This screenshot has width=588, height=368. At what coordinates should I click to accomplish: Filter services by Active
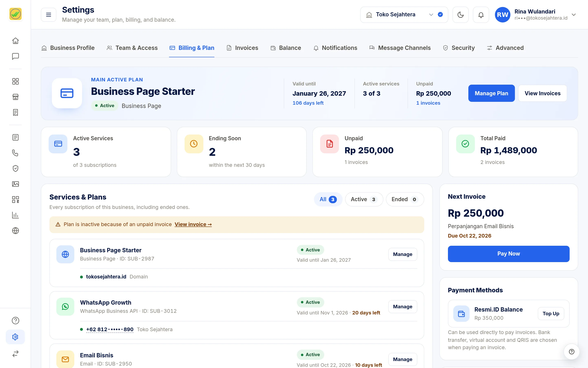click(x=364, y=199)
